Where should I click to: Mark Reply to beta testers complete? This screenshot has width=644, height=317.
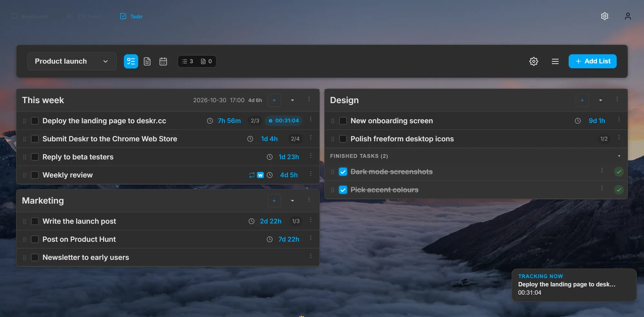click(x=35, y=157)
